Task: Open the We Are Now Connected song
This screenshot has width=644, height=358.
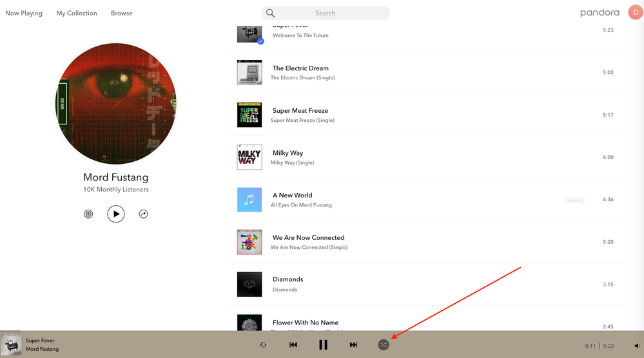Action: point(308,237)
